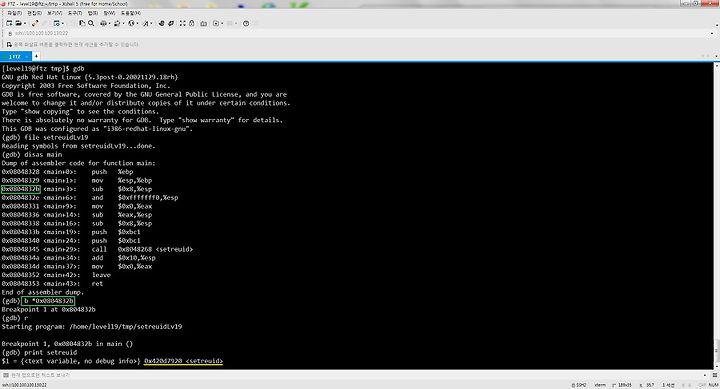This screenshot has height=389, width=720.
Task: Expand the Script icon dropdown arrow
Action: pos(222,23)
